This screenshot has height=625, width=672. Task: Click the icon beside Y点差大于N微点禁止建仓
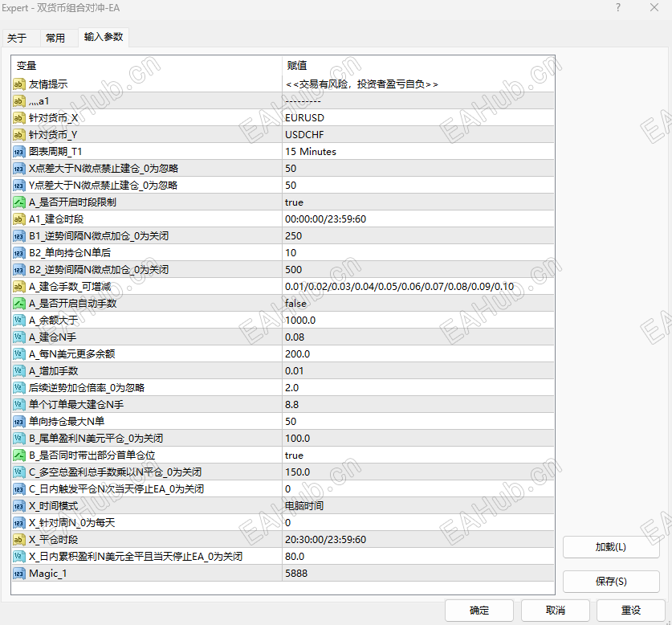[x=18, y=186]
